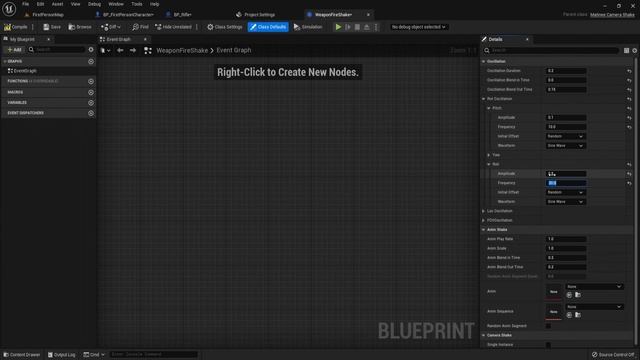Navigate back in graph history
This screenshot has height=360, width=640.
pyautogui.click(x=120, y=50)
